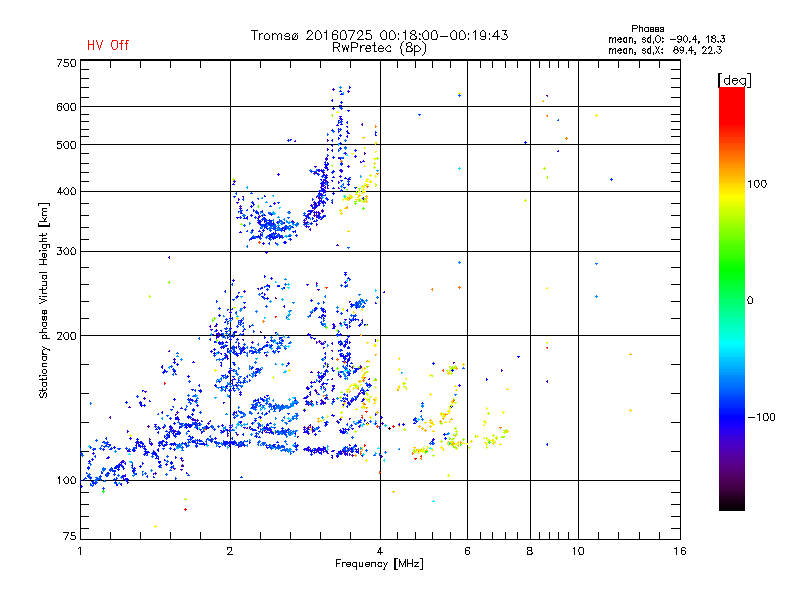The image size is (800, 600).
Task: Click the y-axis label "300"
Action: 66,252
